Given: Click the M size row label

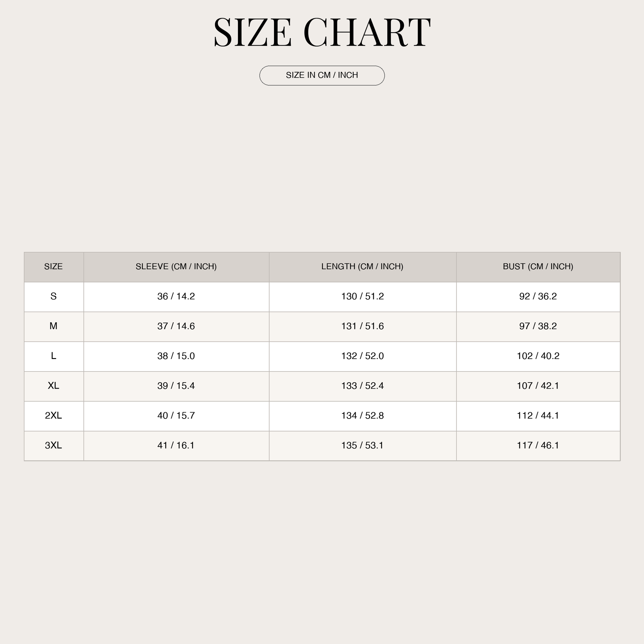Looking at the screenshot, I should [x=53, y=326].
